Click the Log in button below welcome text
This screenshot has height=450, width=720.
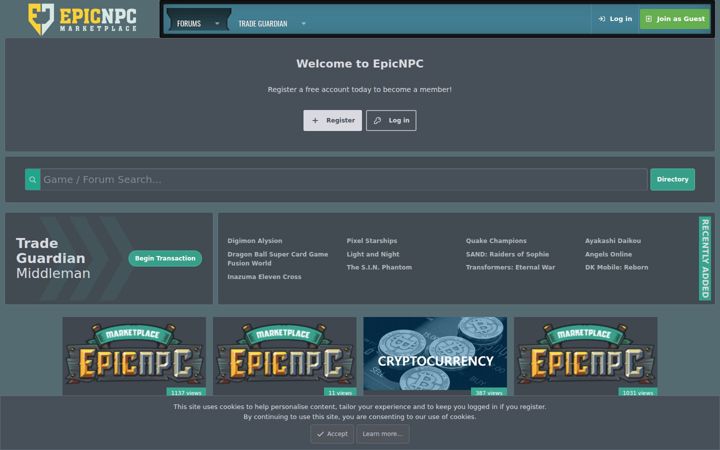click(391, 120)
